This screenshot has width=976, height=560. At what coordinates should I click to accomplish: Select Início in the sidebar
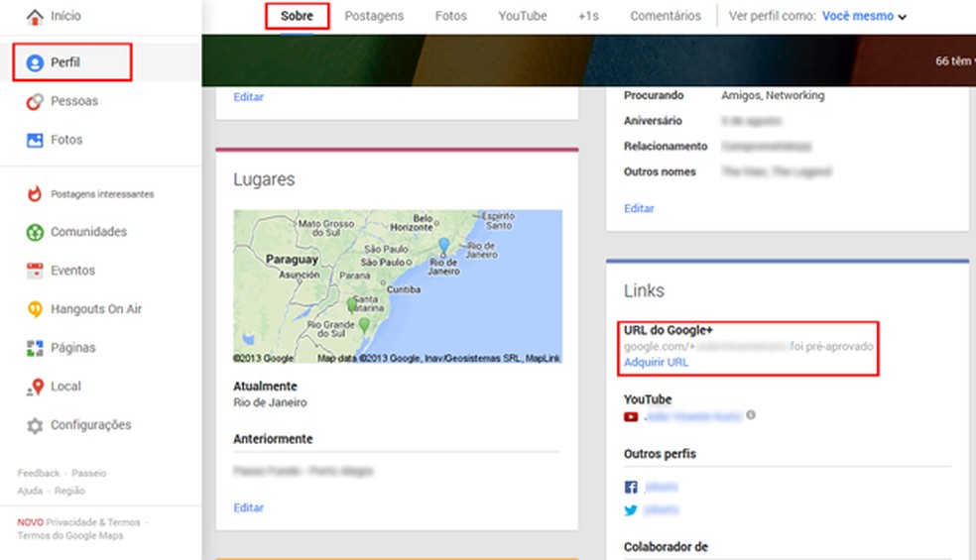[x=66, y=16]
